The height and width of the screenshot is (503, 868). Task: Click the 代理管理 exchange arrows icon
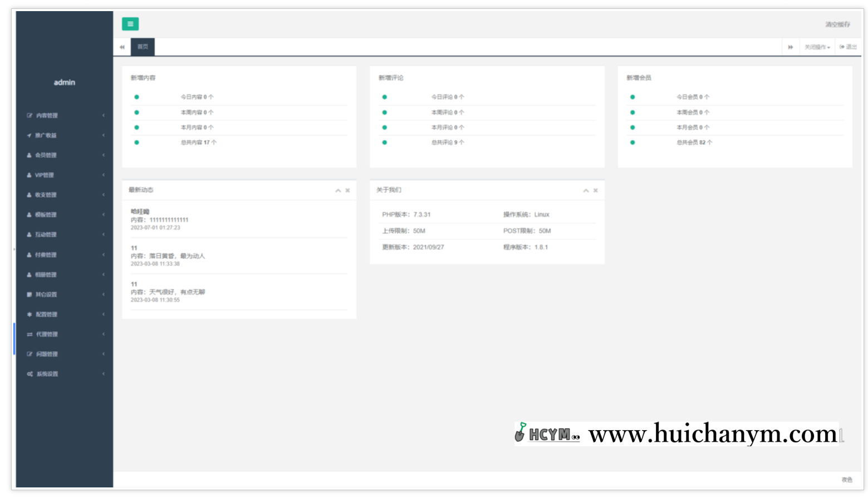tap(30, 335)
